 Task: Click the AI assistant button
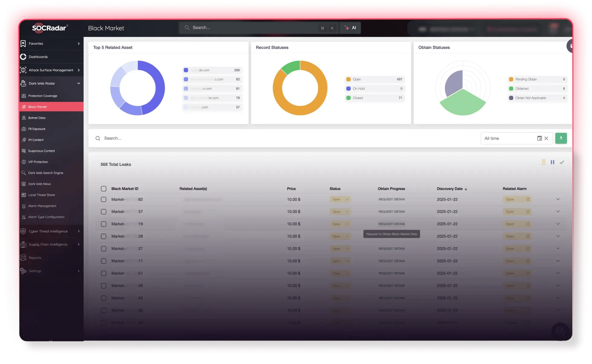click(x=350, y=28)
